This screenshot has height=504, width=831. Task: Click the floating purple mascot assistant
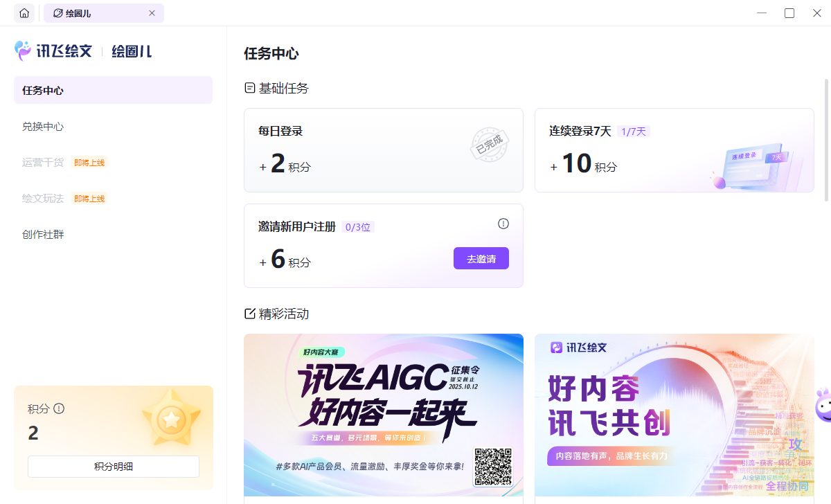pos(823,405)
